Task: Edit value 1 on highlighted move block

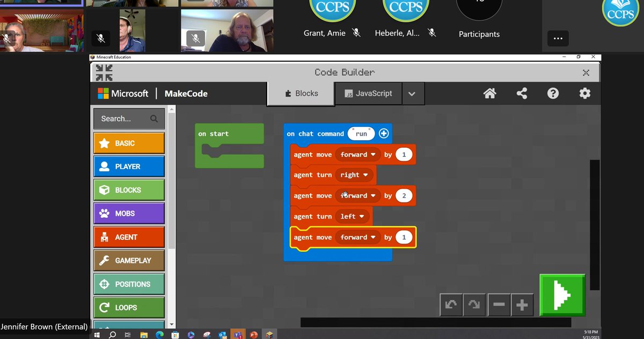Action: tap(404, 237)
